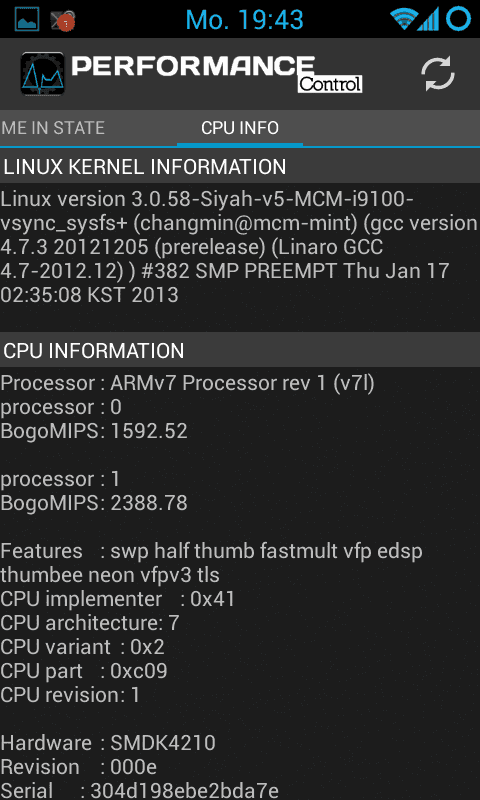The height and width of the screenshot is (800, 480).
Task: Tap the Serial 304d198ebe2bda7e line
Action: tap(139, 791)
